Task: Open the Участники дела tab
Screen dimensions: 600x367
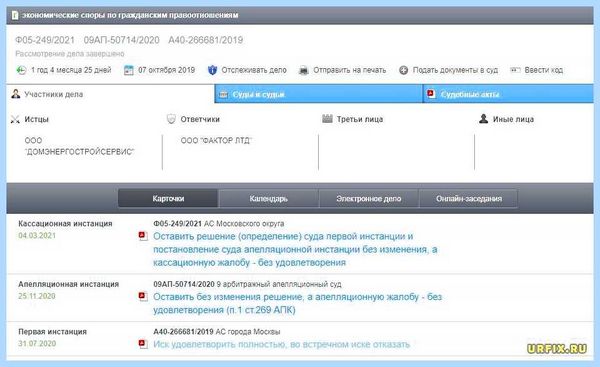Action: click(110, 94)
